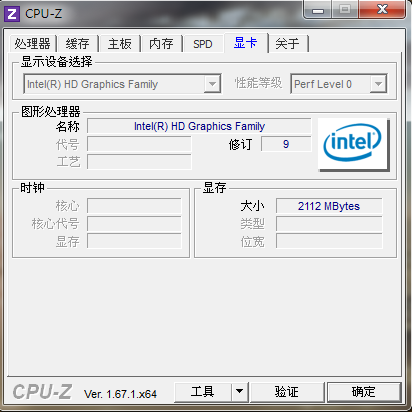The width and height of the screenshot is (412, 412).
Task: Click the 显示设备选择 group label
Action: (x=57, y=62)
